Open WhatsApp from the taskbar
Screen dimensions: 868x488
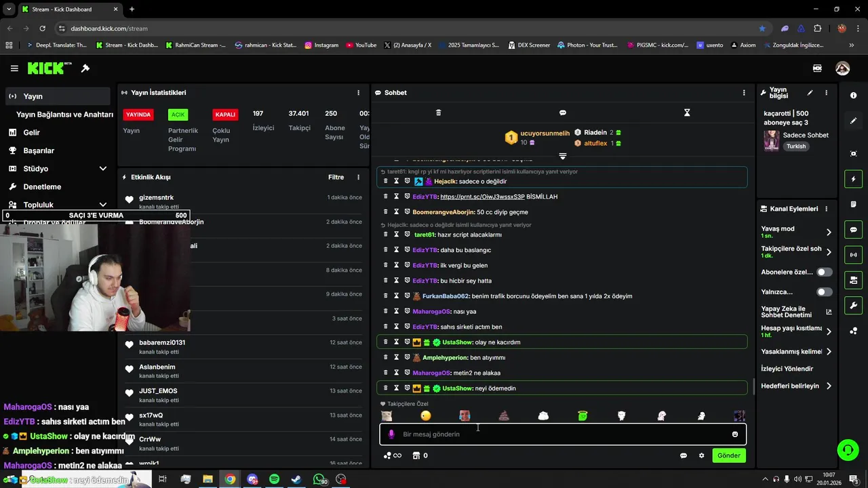pyautogui.click(x=319, y=479)
